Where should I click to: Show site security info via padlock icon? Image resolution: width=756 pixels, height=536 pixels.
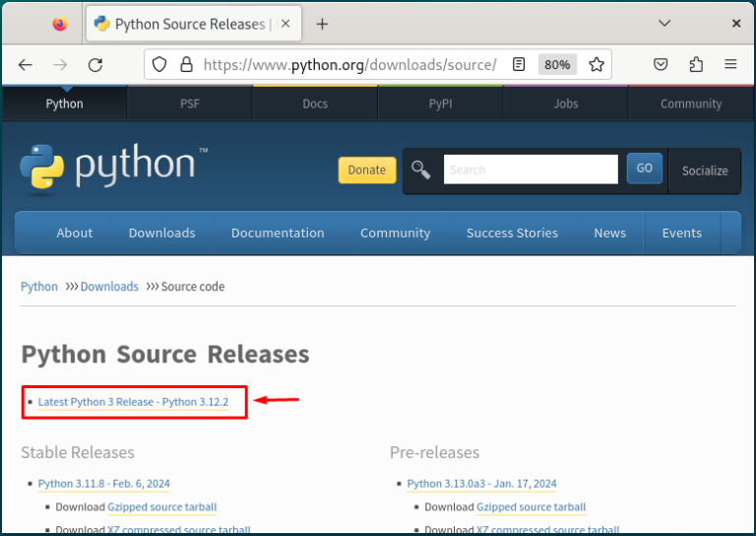[x=186, y=64]
